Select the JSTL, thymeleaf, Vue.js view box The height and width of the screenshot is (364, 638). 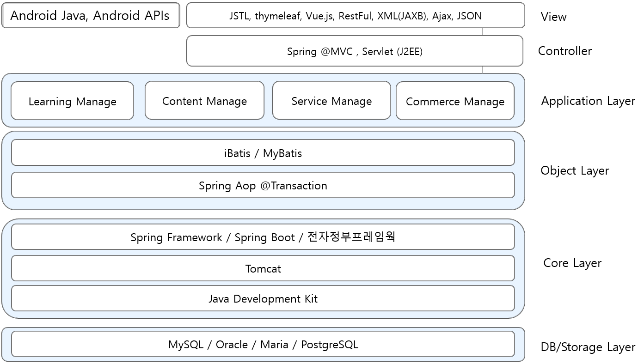pos(355,16)
